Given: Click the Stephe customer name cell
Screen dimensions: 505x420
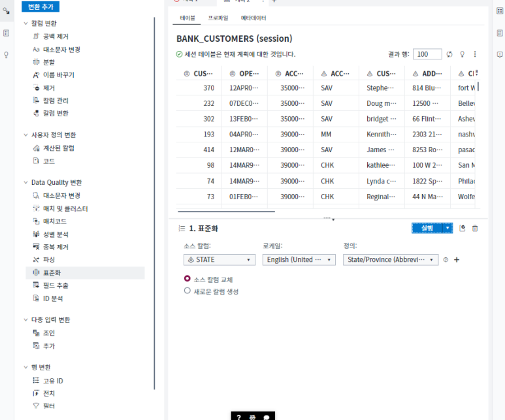Looking at the screenshot, I should [x=380, y=88].
